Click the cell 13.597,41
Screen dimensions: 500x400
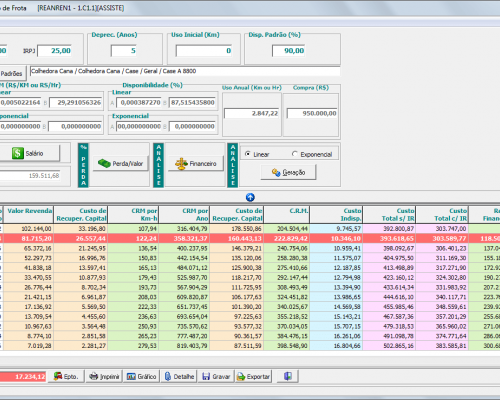[x=81, y=268]
